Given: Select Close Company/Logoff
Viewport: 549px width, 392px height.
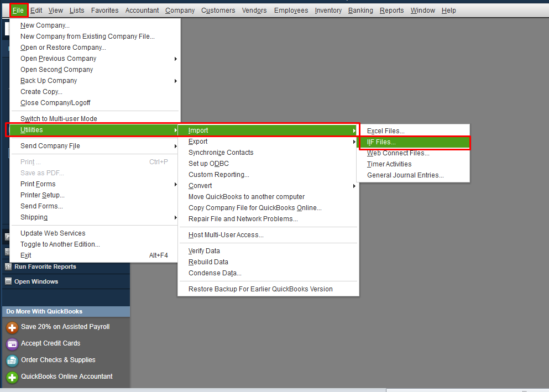Looking at the screenshot, I should [x=95, y=102].
